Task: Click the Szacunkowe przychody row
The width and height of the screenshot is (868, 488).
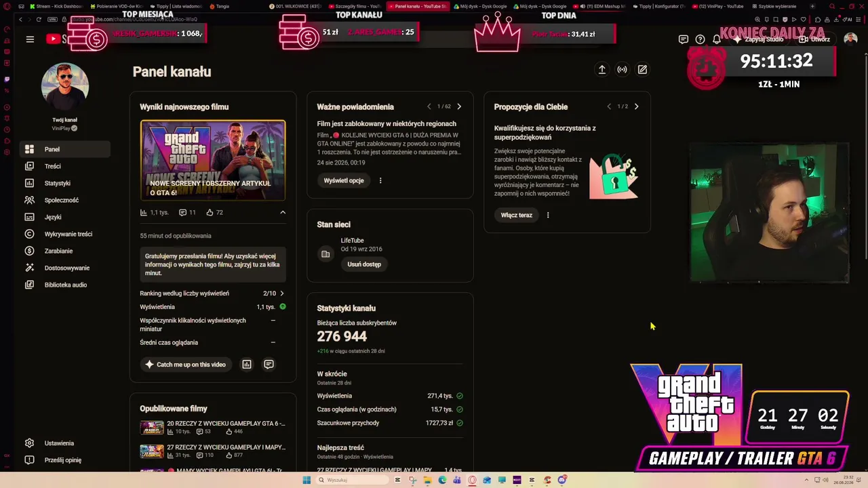Action: pos(390,423)
